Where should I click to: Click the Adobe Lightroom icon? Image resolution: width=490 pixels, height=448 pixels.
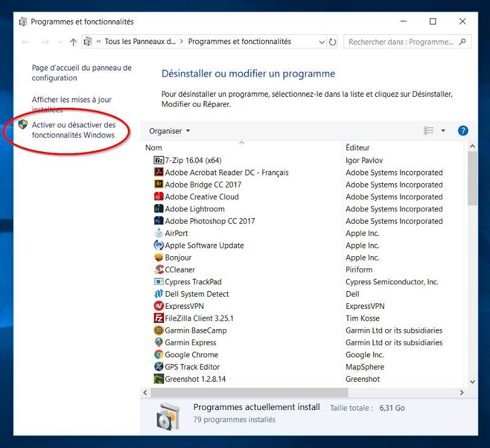(x=159, y=209)
